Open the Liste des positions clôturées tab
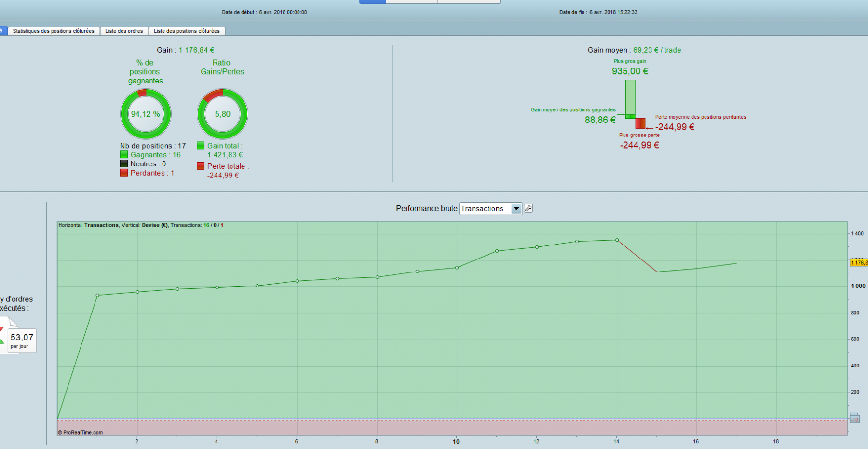Viewport: 868px width, 449px height. coord(187,31)
